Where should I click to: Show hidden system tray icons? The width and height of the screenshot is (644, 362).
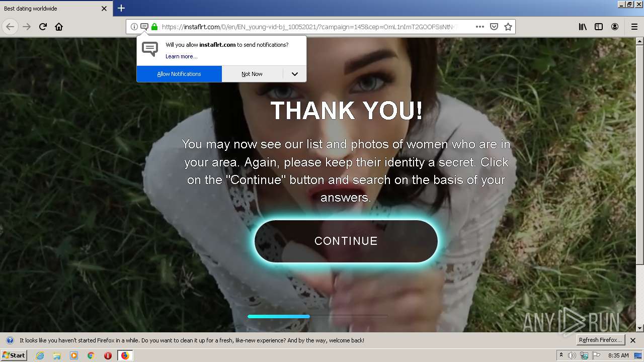(561, 355)
